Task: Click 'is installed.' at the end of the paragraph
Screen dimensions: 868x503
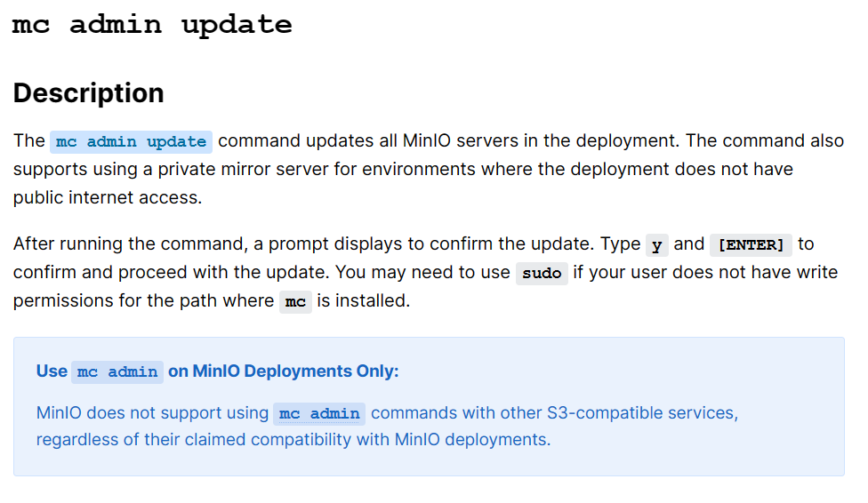Action: tap(364, 300)
